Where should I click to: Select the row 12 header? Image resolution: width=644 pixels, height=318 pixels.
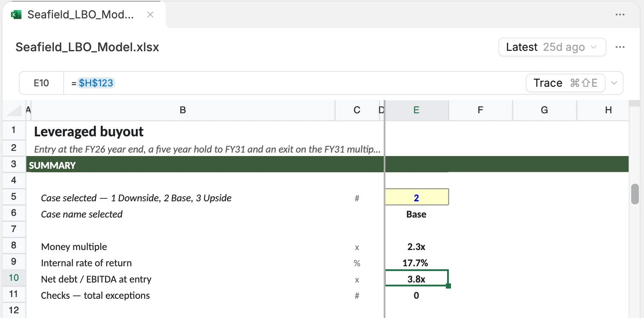click(14, 310)
